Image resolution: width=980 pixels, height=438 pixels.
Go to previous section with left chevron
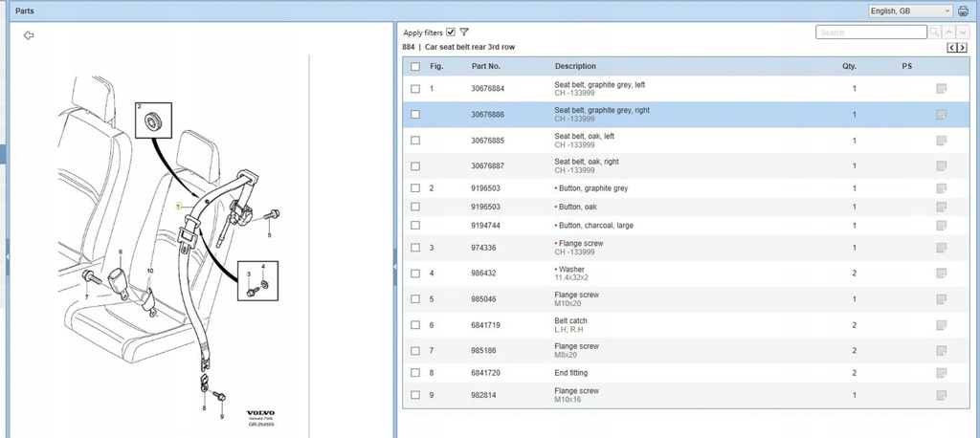(951, 47)
